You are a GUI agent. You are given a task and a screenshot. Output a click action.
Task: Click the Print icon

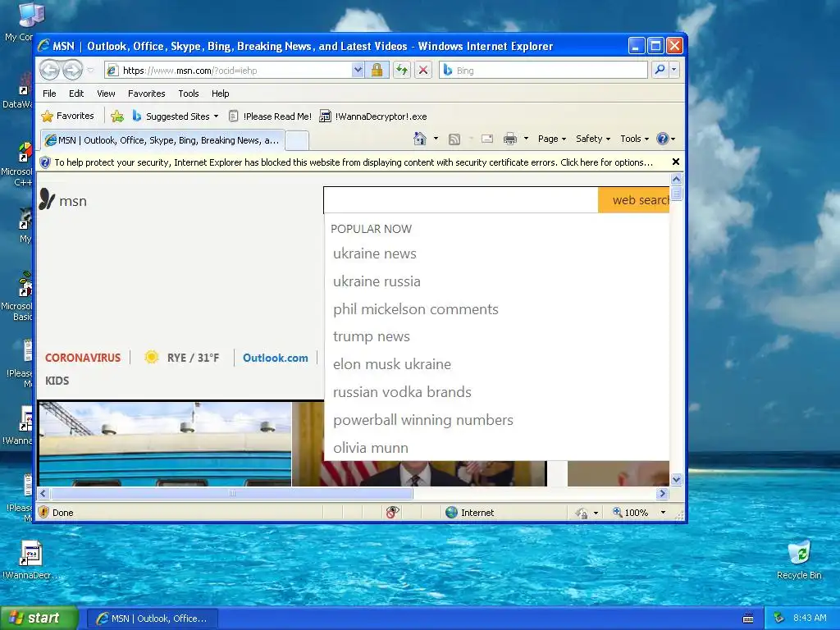coord(510,139)
